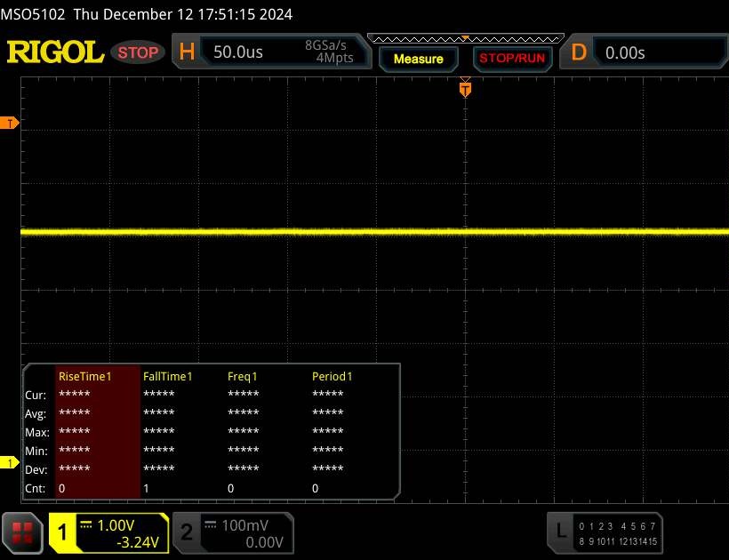Select the orange trigger position marker at top
This screenshot has width=729, height=560.
point(464,88)
